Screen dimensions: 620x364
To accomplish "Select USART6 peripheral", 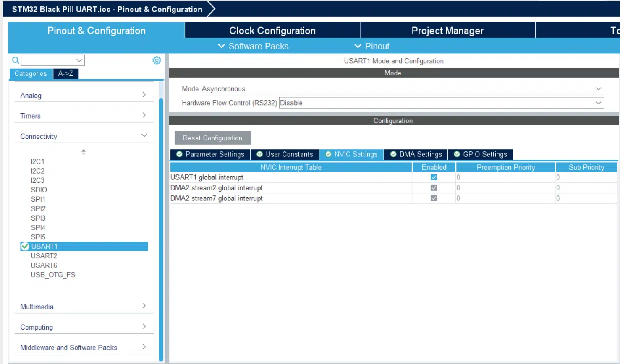I will point(44,265).
